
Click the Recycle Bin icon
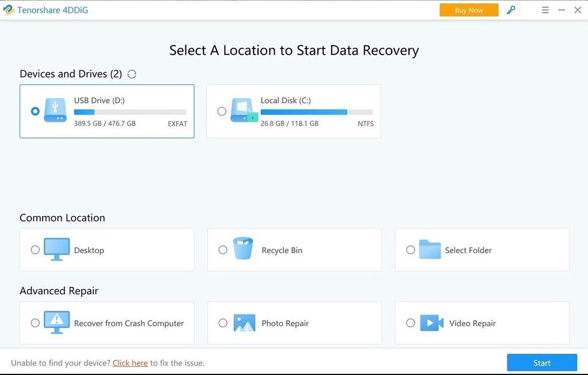[243, 248]
